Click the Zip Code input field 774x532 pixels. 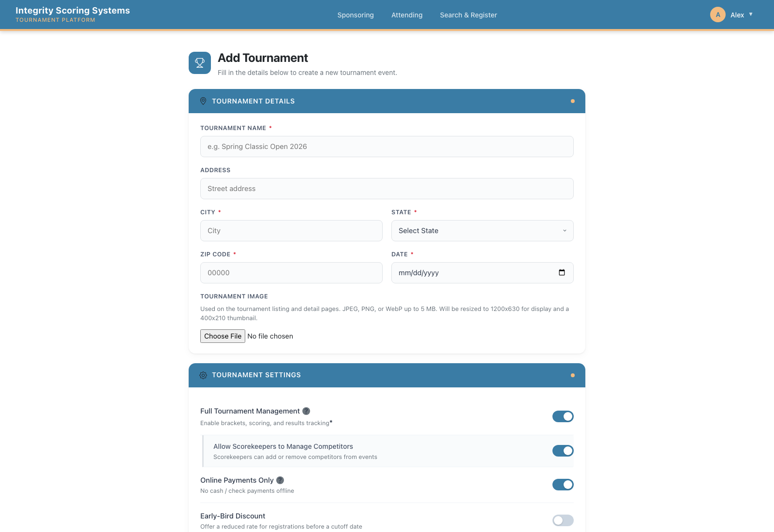click(x=291, y=273)
